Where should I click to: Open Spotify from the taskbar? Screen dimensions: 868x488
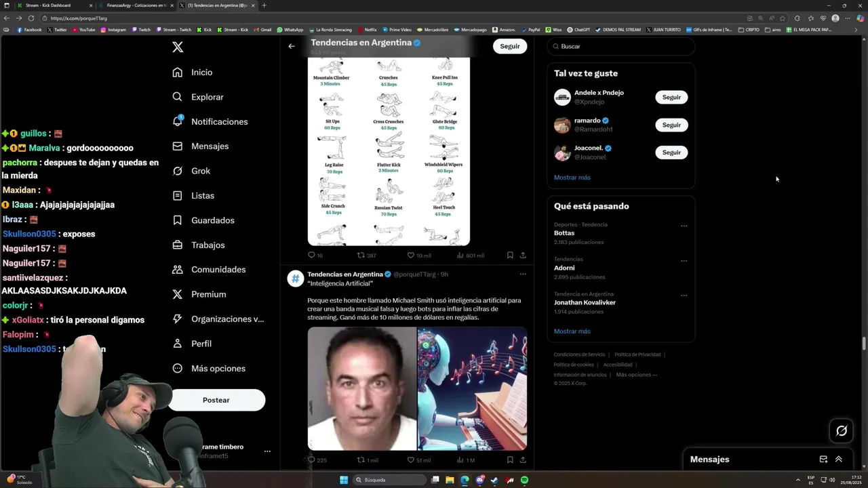(x=525, y=480)
